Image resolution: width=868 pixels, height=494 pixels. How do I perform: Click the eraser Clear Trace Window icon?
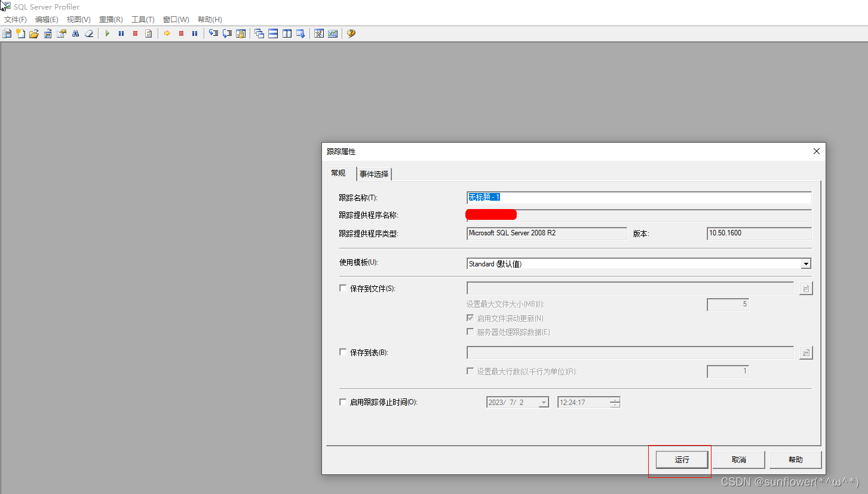click(x=89, y=33)
